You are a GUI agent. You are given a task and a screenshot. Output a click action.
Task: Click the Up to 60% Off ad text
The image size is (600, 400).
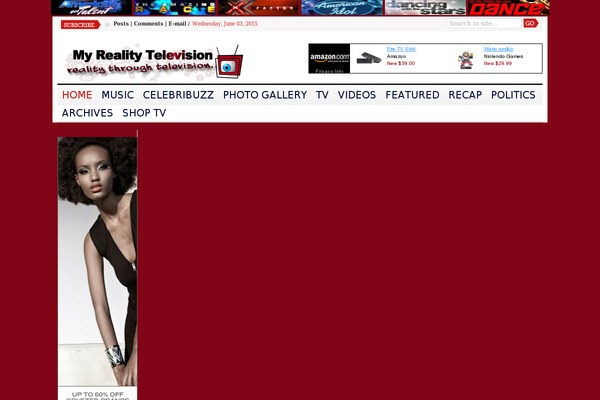[97, 394]
